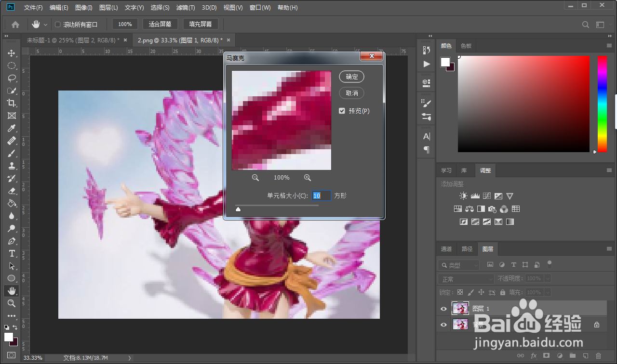The width and height of the screenshot is (617, 364).
Task: Toggle lock all padlock icon
Action: [503, 292]
